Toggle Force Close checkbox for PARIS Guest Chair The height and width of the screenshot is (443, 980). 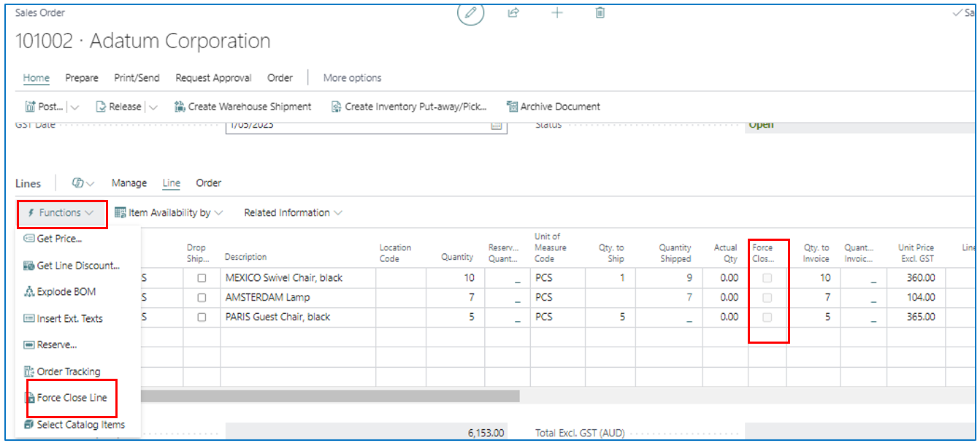[x=767, y=317]
